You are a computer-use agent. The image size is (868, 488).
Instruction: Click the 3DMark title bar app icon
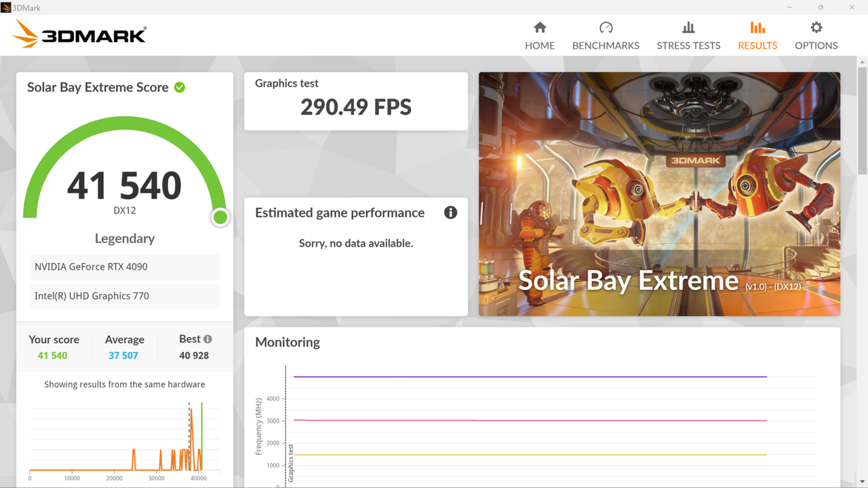(6, 7)
